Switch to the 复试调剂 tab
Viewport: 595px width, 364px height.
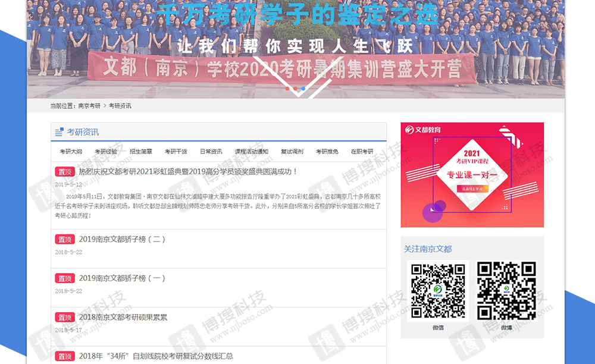[292, 152]
